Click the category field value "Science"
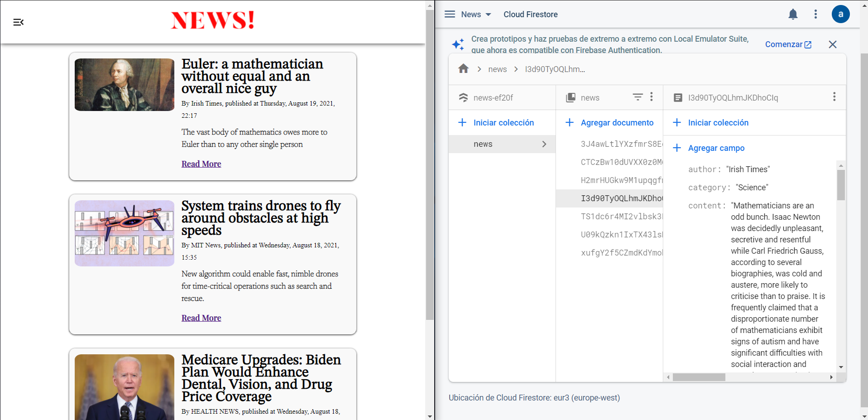 [x=752, y=188]
